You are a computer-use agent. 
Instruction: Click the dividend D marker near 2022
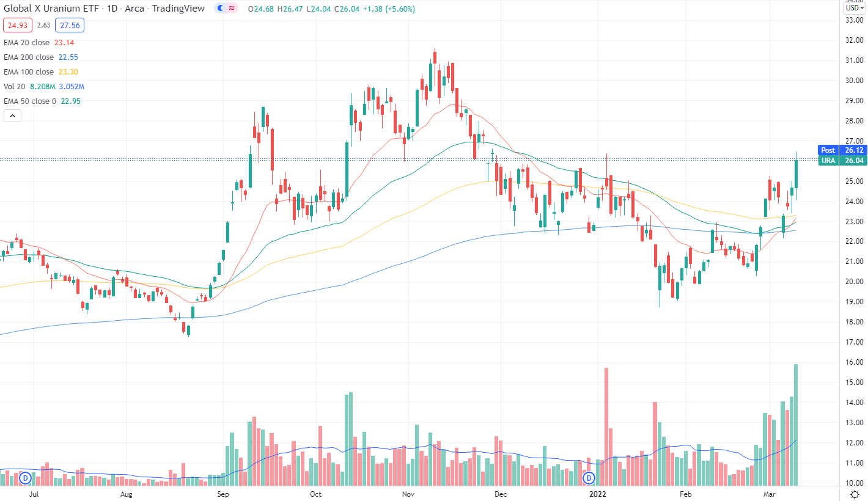tap(589, 477)
